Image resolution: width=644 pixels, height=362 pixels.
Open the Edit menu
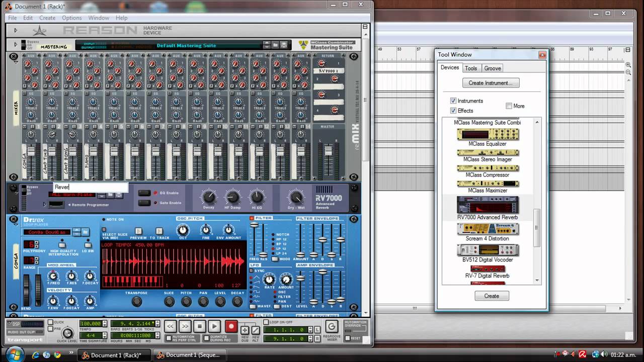(x=28, y=18)
